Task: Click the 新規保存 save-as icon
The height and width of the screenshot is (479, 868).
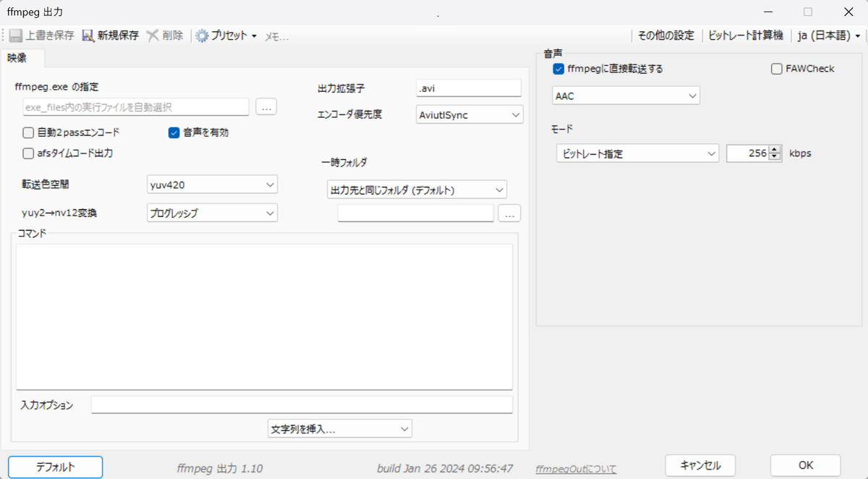Action: coord(88,35)
